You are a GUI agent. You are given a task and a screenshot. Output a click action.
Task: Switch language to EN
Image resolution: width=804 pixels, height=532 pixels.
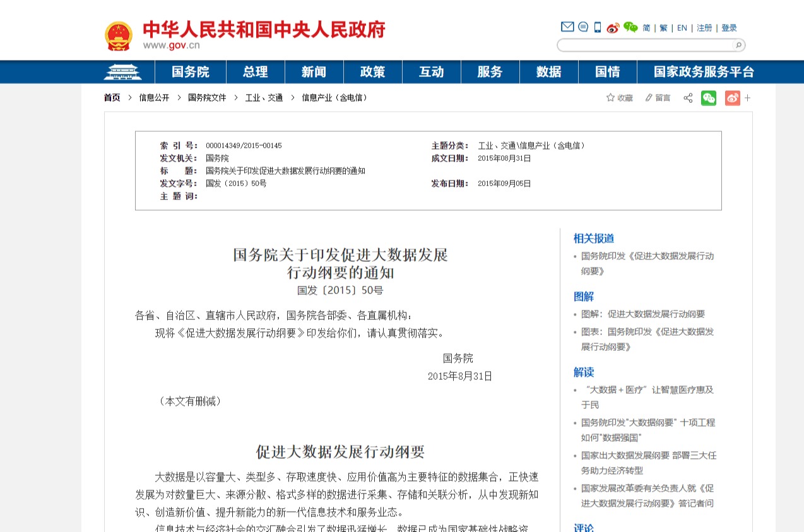(x=682, y=28)
